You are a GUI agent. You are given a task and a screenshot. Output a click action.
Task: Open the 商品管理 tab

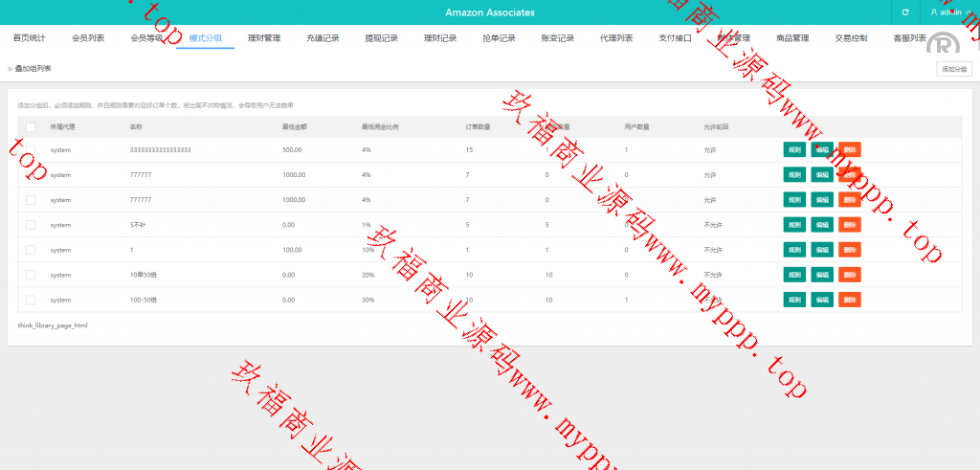[x=792, y=38]
